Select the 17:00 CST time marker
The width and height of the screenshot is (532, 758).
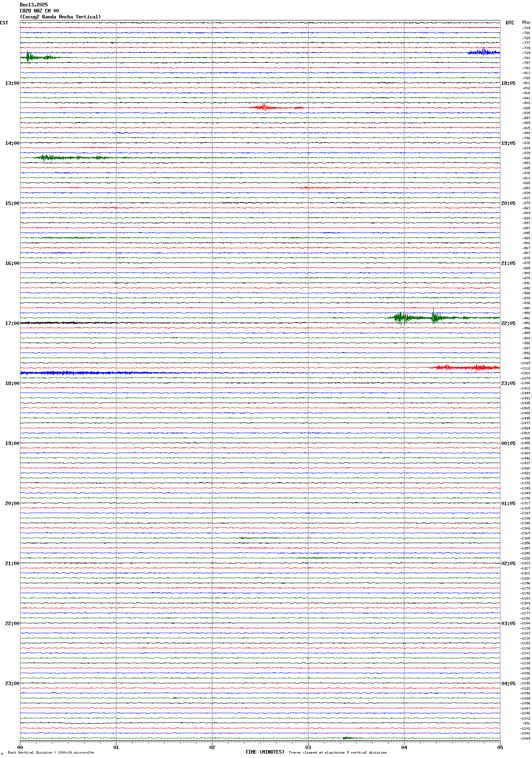click(x=12, y=323)
